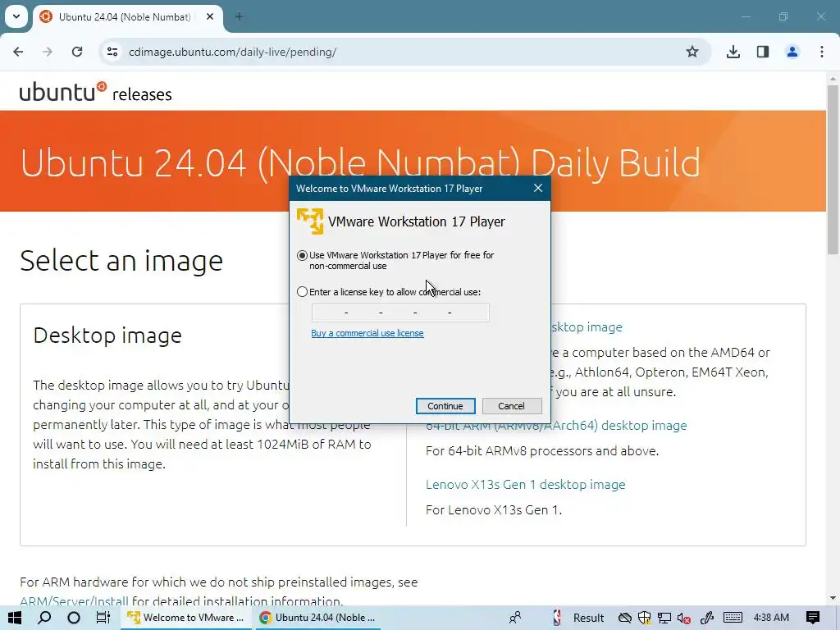Click the Continue button in VMware dialog
Image resolution: width=840 pixels, height=630 pixels.
445,406
